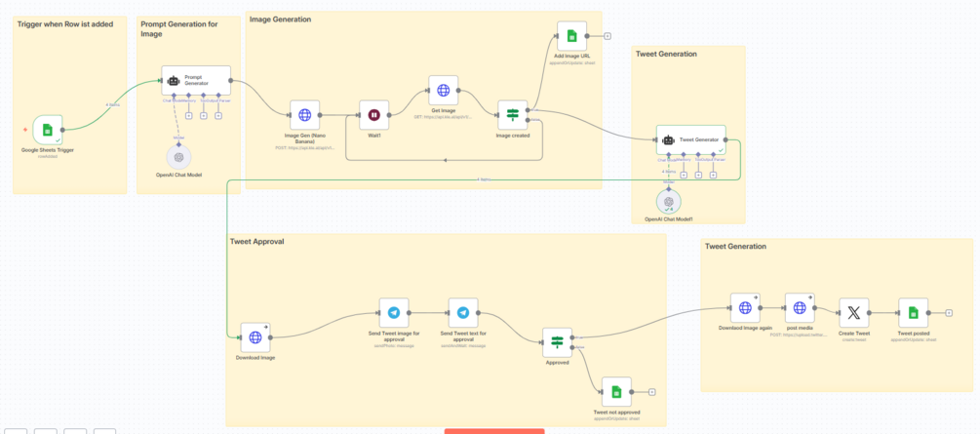Open the Tweet not approved sheets node

click(x=616, y=392)
